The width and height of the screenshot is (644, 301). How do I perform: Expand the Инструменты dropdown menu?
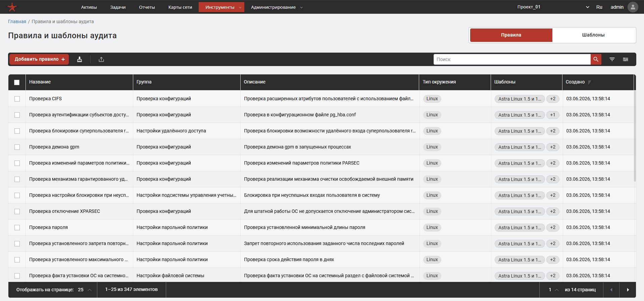(221, 7)
